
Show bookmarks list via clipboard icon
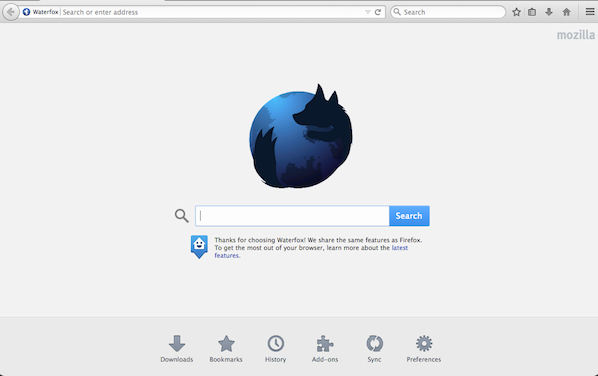point(532,12)
